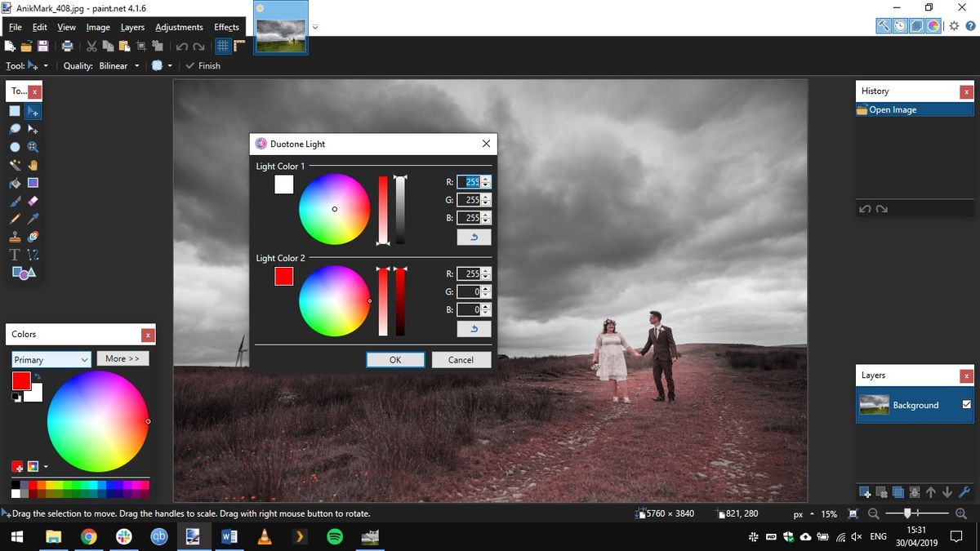980x551 pixels.
Task: Open the Effects menu
Action: pos(226,27)
